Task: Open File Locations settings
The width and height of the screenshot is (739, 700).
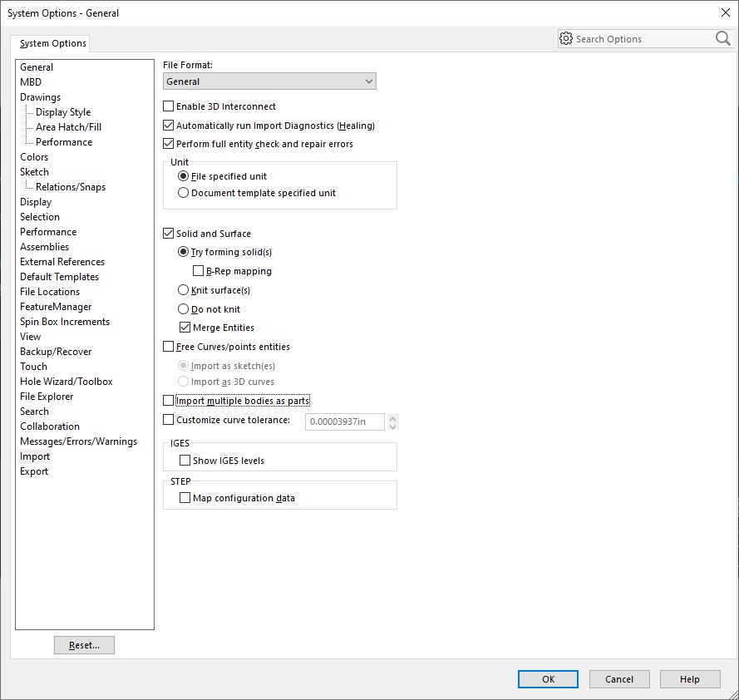Action: 50,292
